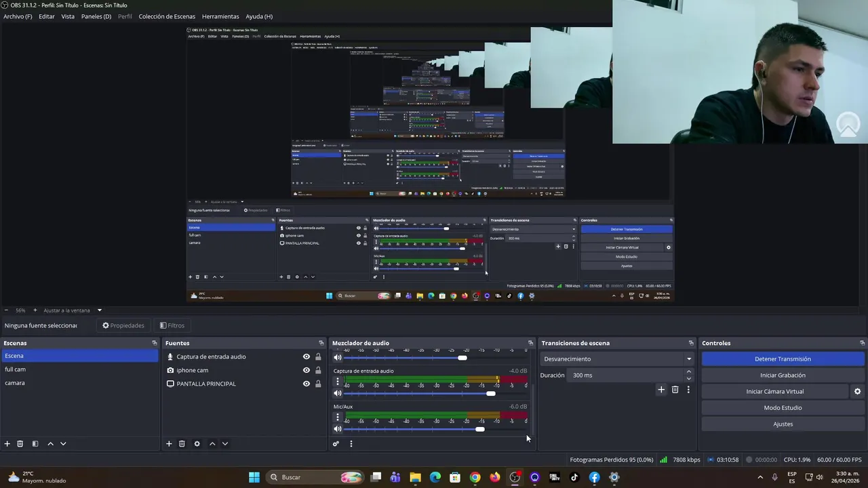
Task: Undock the Escenas panel
Action: (x=155, y=343)
